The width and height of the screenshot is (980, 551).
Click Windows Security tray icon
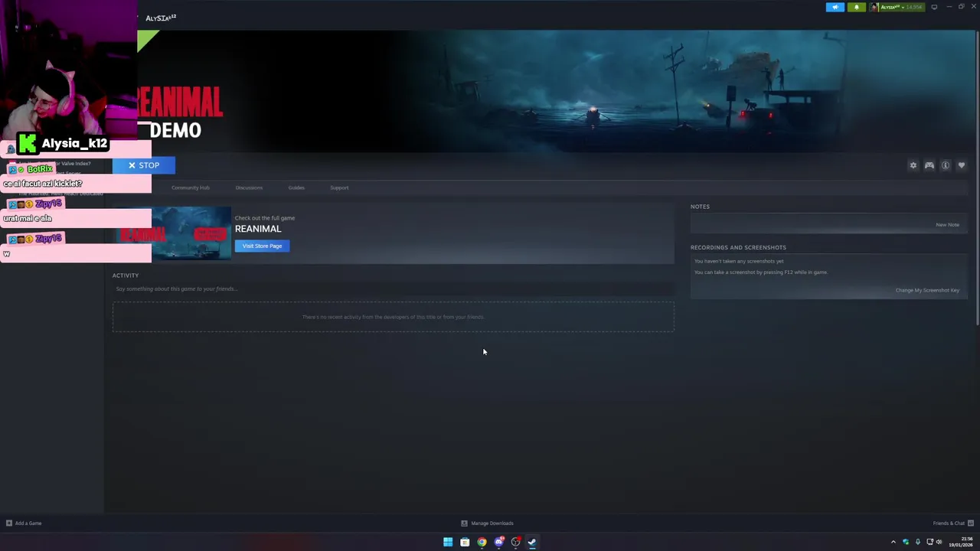click(x=906, y=542)
